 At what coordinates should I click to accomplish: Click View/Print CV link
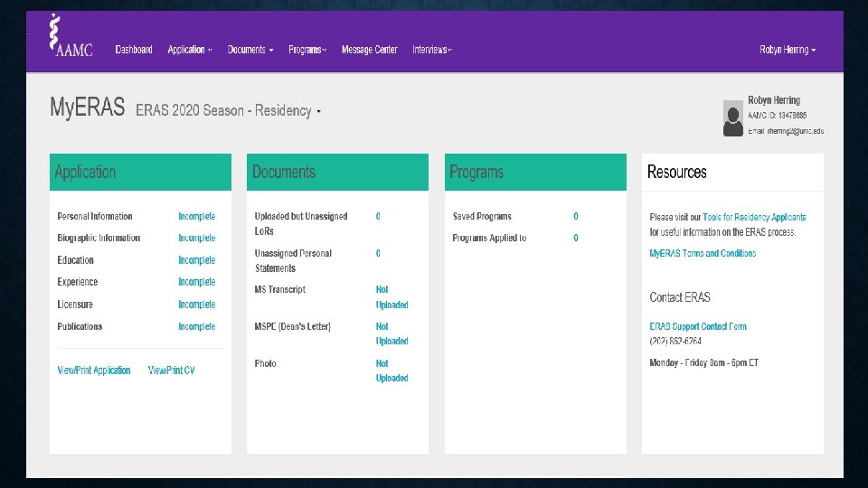pyautogui.click(x=171, y=371)
